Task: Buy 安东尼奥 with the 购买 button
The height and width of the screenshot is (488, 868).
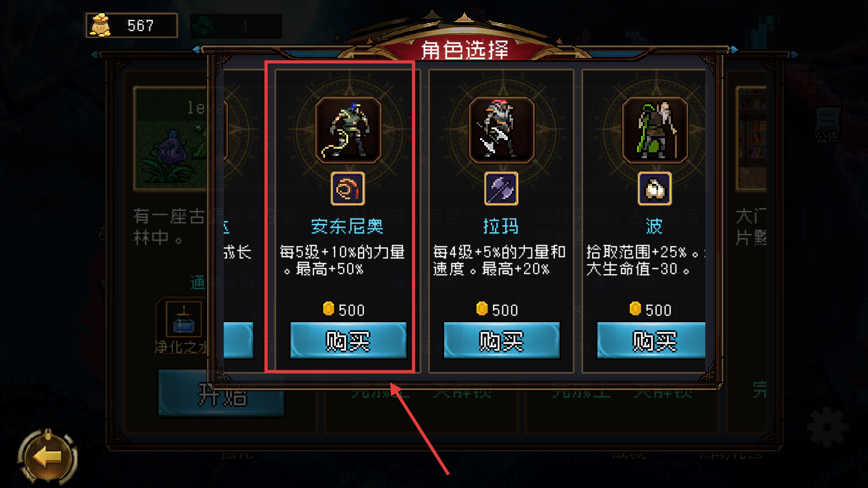Action: (348, 341)
